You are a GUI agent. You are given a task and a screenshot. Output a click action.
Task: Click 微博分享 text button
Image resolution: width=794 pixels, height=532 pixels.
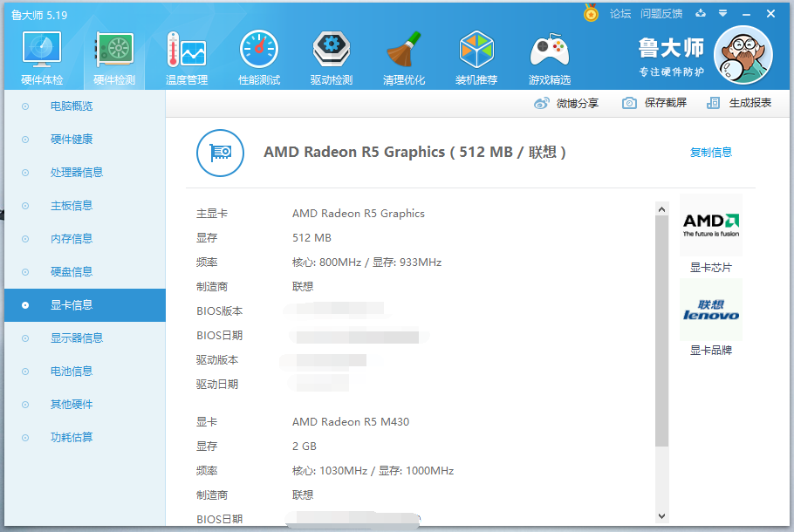coord(578,103)
